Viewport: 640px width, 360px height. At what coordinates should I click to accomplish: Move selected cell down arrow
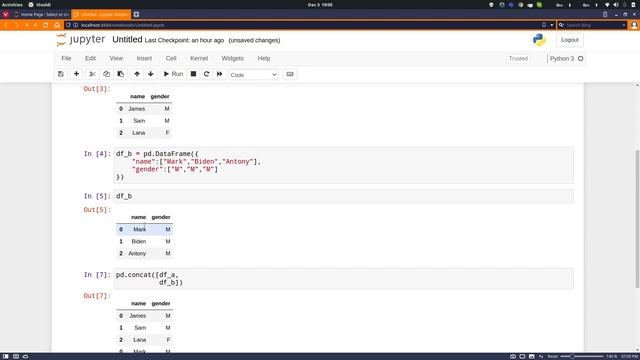[x=151, y=74]
